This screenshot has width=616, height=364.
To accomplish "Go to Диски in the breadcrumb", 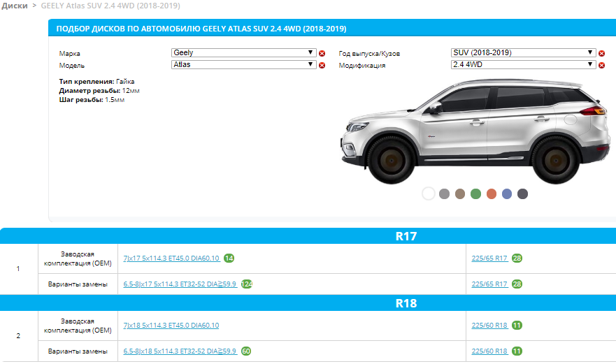I will (x=14, y=6).
